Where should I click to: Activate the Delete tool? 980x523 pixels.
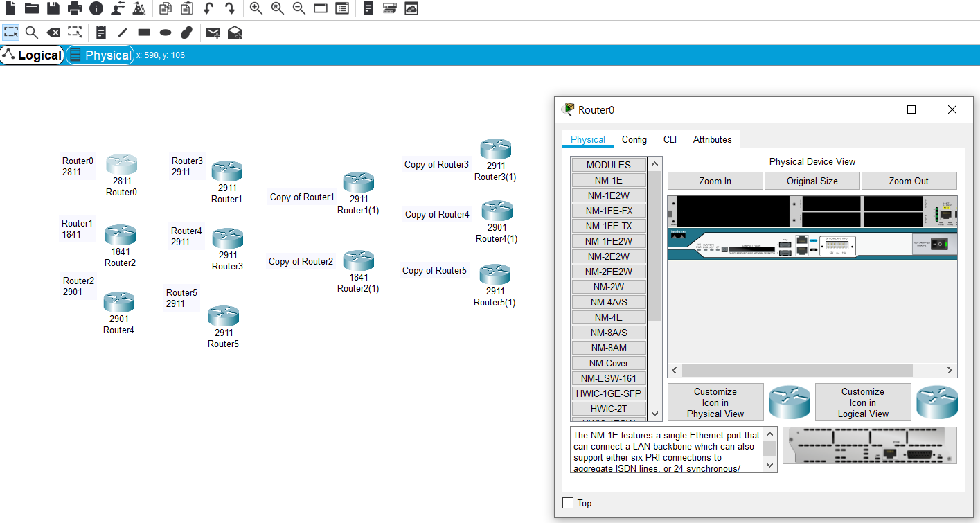(53, 32)
